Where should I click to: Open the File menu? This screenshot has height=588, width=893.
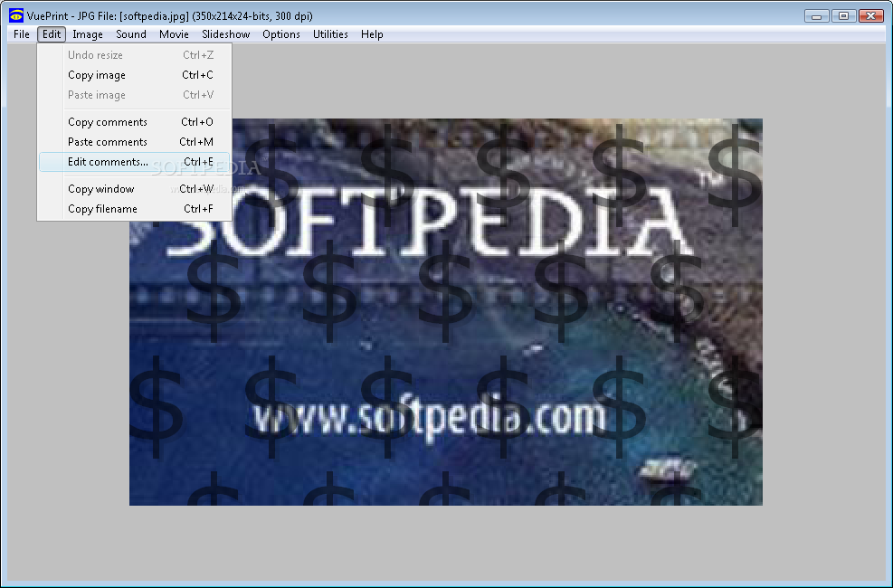(22, 34)
